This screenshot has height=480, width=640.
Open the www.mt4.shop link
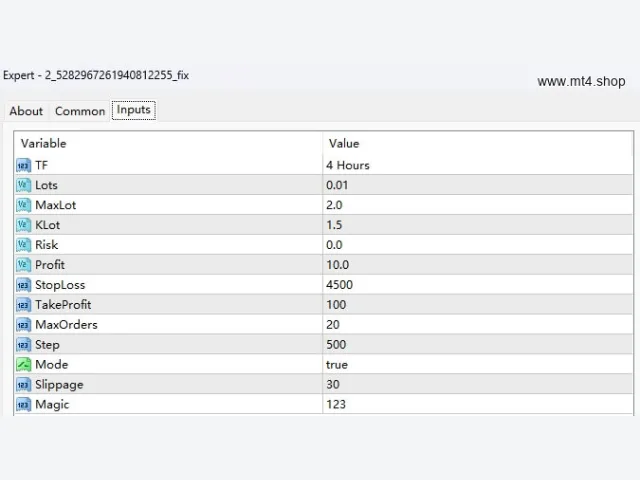click(581, 81)
